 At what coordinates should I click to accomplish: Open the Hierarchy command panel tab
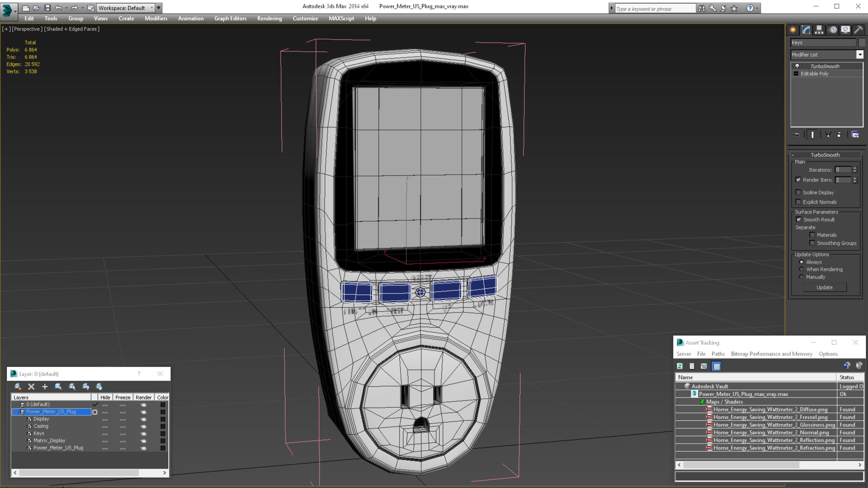click(819, 30)
